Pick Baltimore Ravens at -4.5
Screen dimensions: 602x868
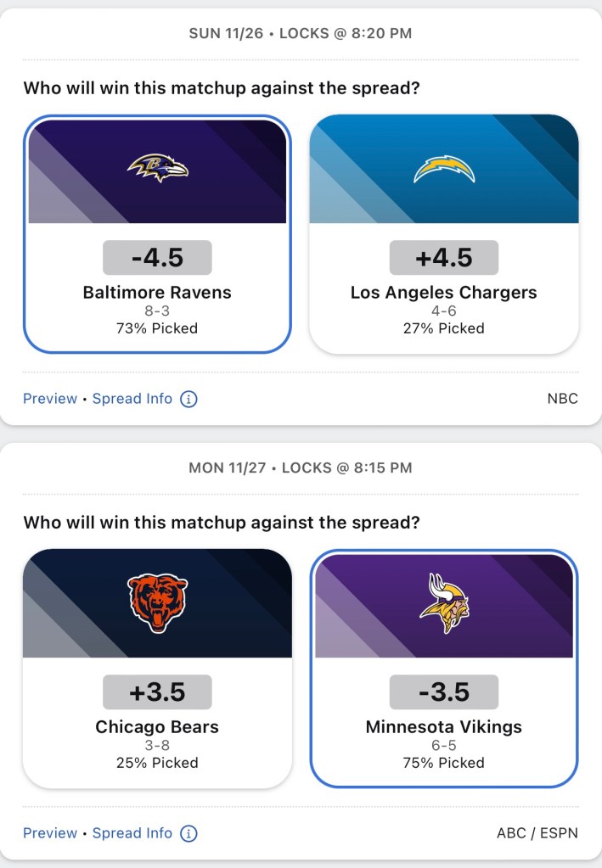[157, 293]
